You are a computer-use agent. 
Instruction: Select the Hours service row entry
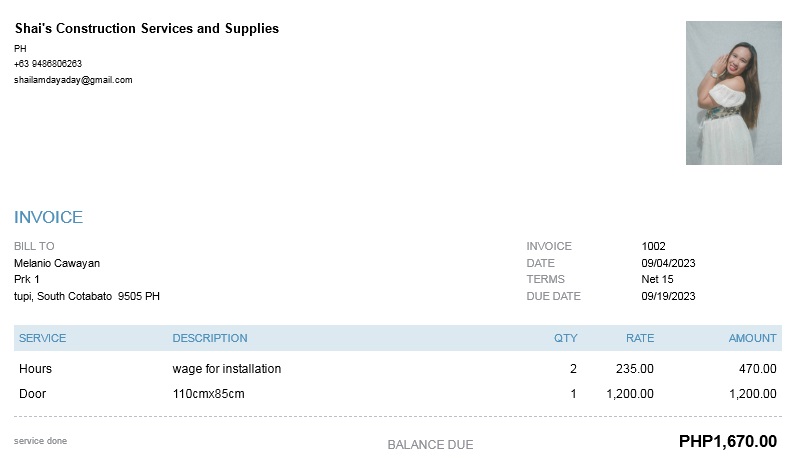coord(35,369)
